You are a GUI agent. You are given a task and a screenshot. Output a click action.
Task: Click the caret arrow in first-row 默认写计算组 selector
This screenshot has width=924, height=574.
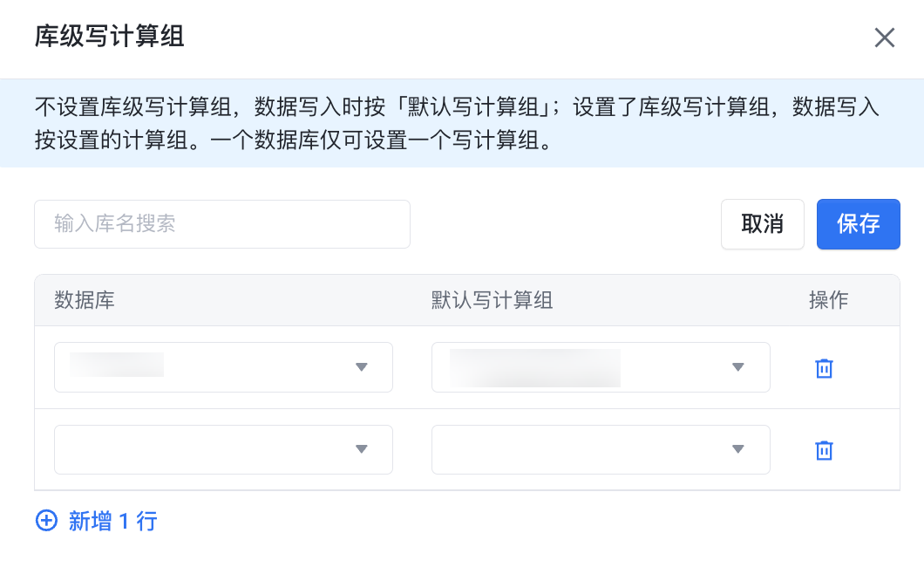(738, 367)
